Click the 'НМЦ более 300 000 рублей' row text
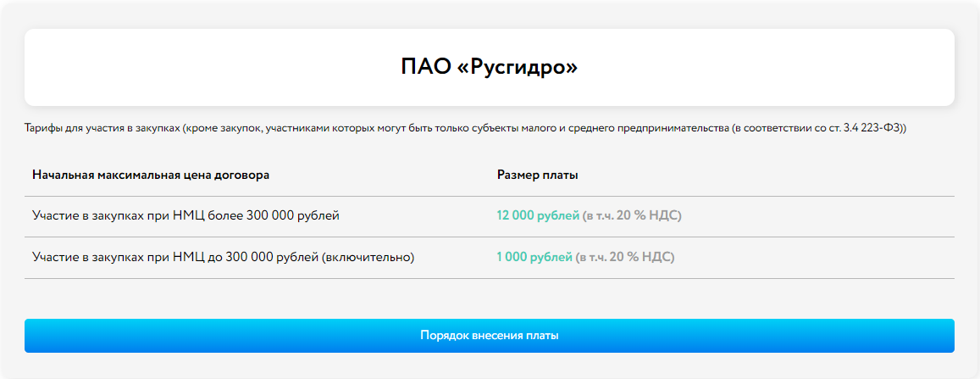 (x=185, y=216)
